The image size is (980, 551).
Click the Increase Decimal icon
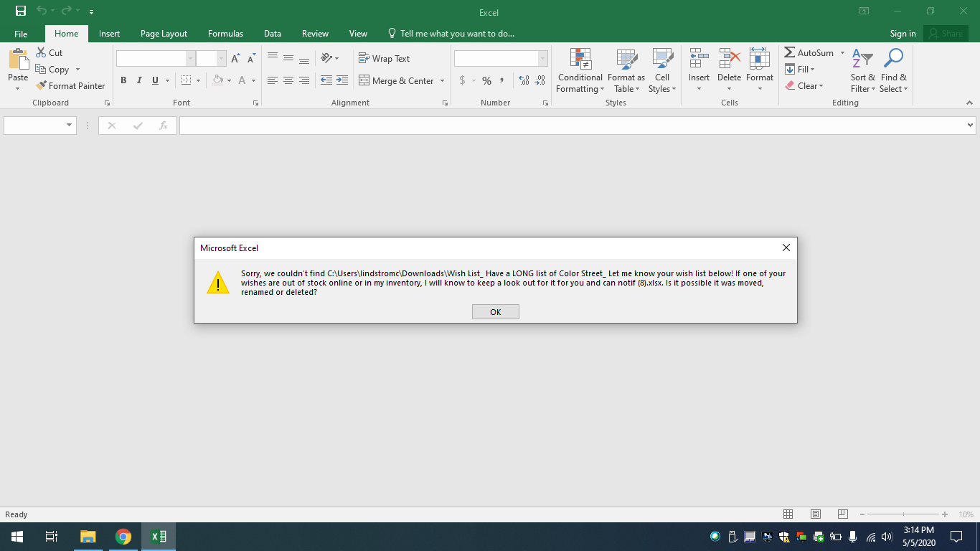click(x=526, y=80)
